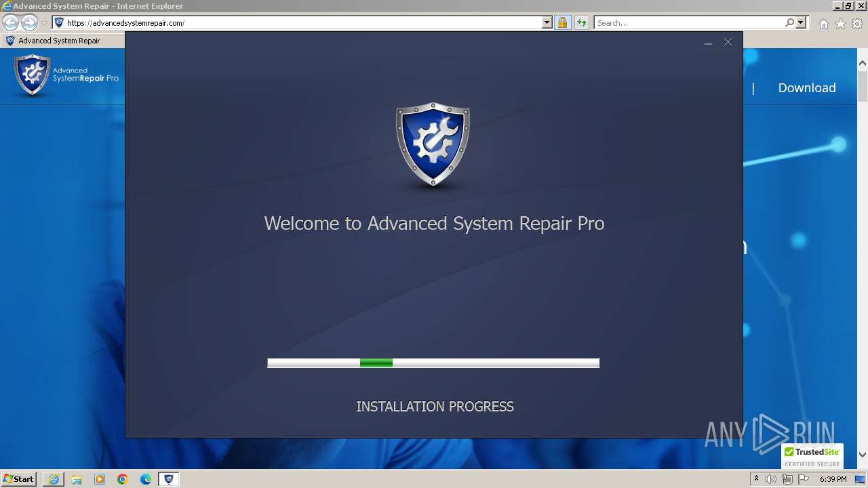Image resolution: width=868 pixels, height=488 pixels.
Task: Click the page scrollbar down arrow
Action: point(863,455)
